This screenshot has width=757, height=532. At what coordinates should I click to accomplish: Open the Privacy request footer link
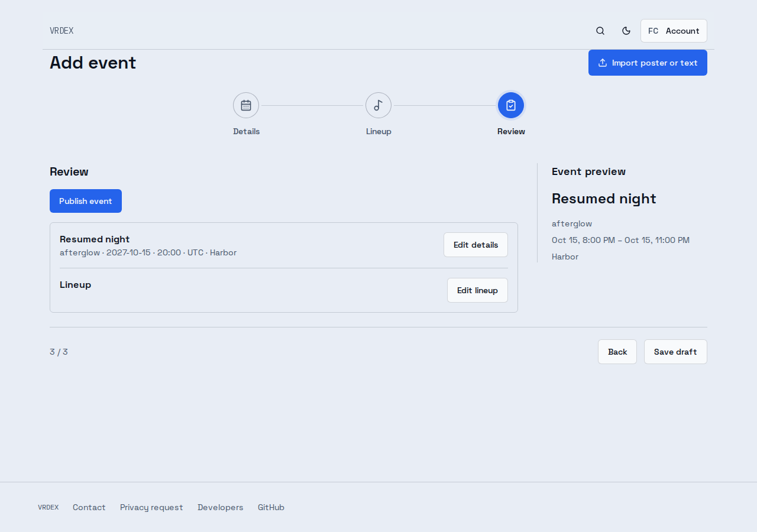click(x=151, y=507)
